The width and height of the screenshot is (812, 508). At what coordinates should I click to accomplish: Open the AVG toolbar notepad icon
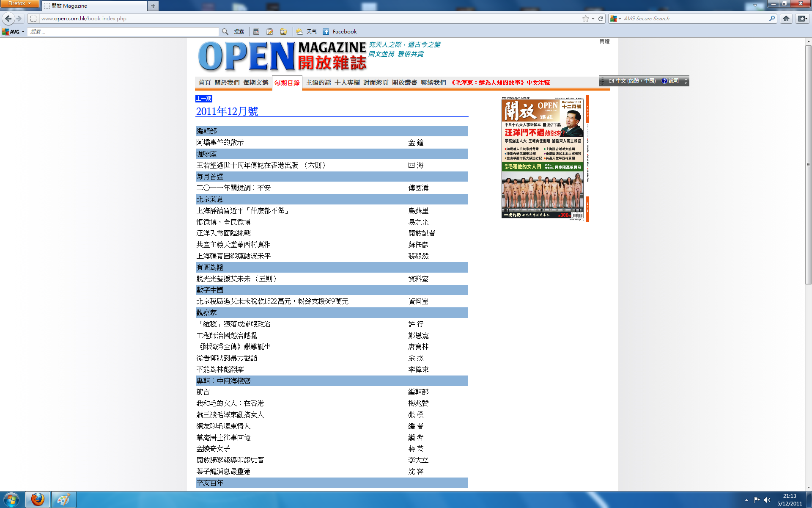[x=270, y=32]
